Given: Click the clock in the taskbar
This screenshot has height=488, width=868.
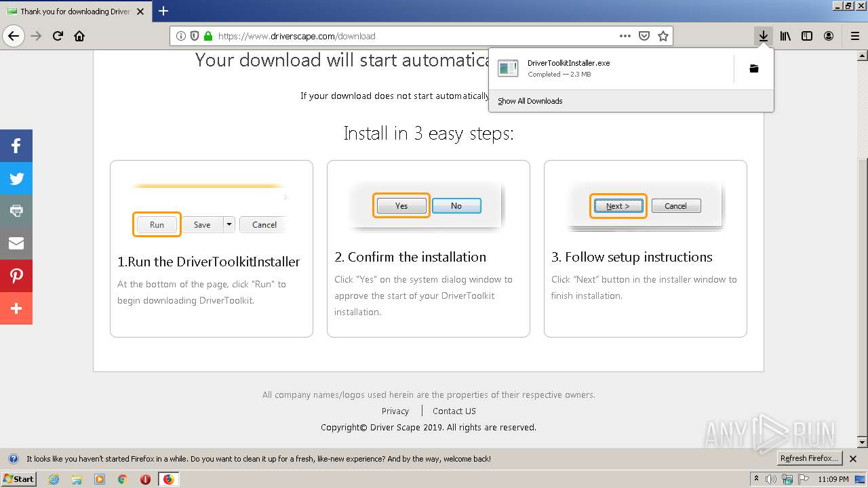Looking at the screenshot, I should click(833, 479).
